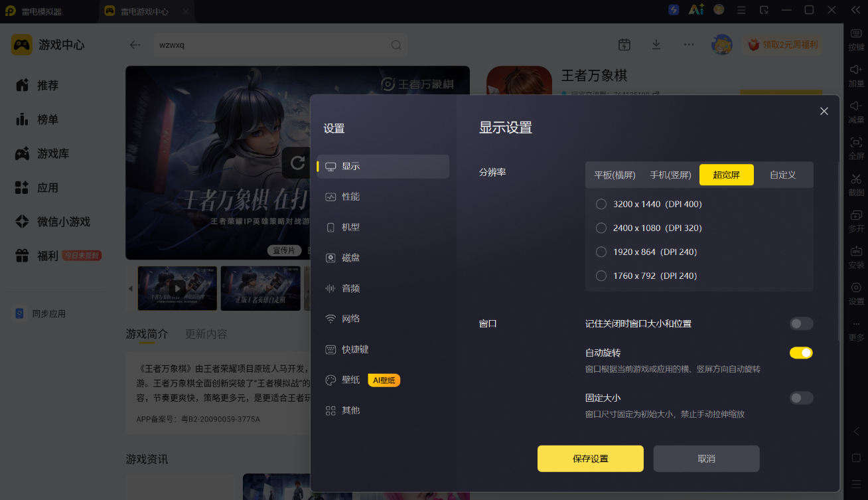Click the search magnifier icon
This screenshot has width=868, height=500.
396,45
